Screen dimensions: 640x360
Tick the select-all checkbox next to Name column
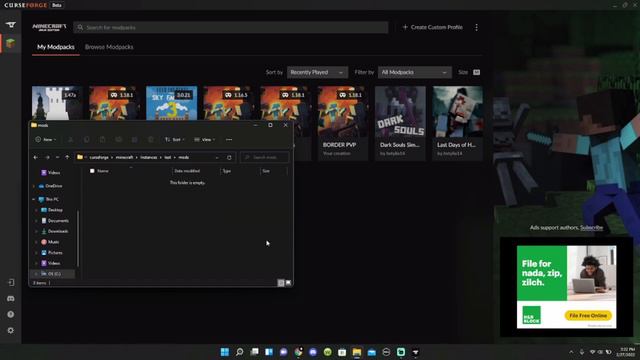(92, 171)
